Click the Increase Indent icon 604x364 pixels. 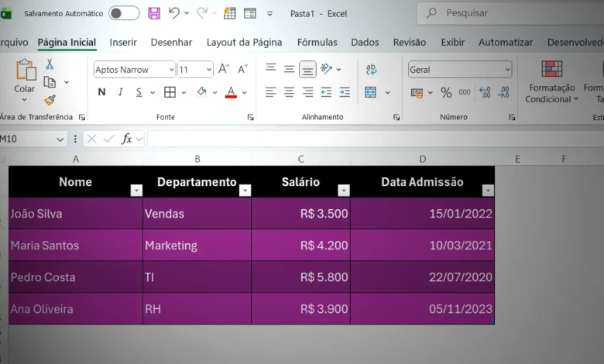tap(345, 92)
